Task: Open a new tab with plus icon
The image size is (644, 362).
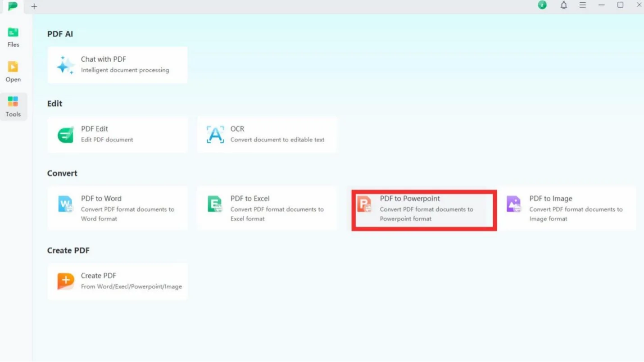Action: pyautogui.click(x=34, y=6)
